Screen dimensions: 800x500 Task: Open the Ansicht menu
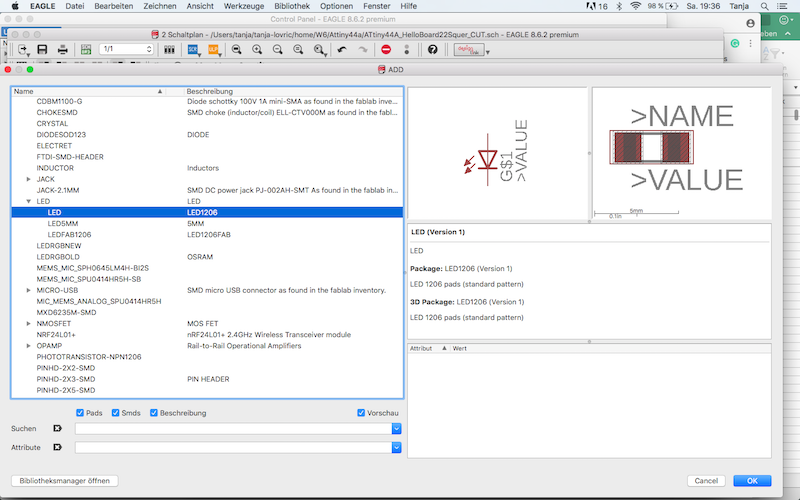click(200, 6)
